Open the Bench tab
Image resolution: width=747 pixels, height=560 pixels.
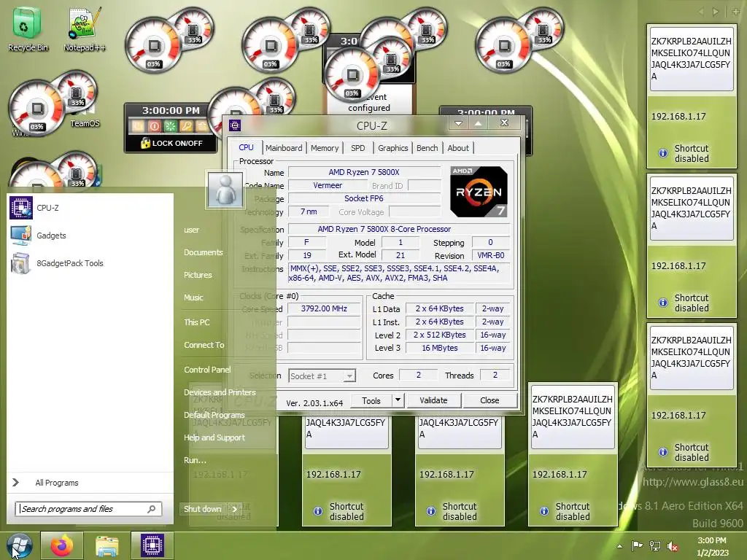pos(427,148)
